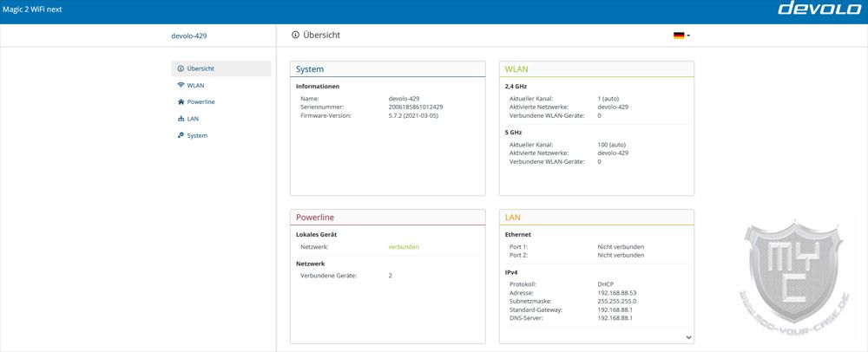The width and height of the screenshot is (868, 352).
Task: Open the LAN panel heading
Action: (513, 217)
